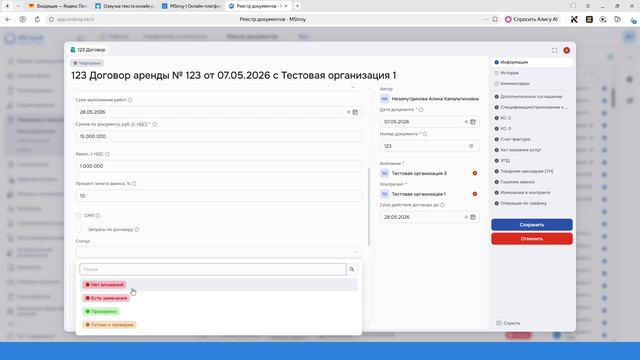
Task: Choose the orange "Готово к проверке" status
Action: pos(109,325)
